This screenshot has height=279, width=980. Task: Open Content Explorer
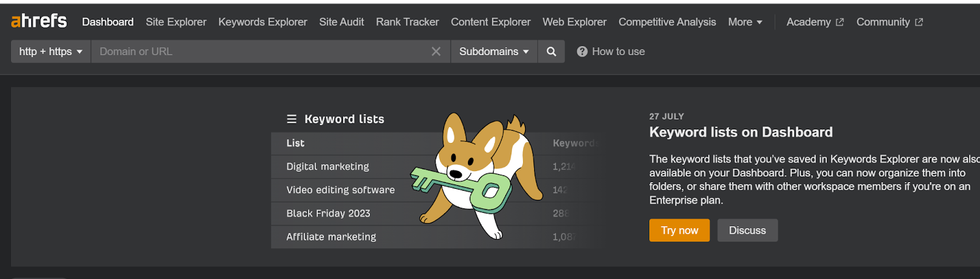[x=491, y=22]
